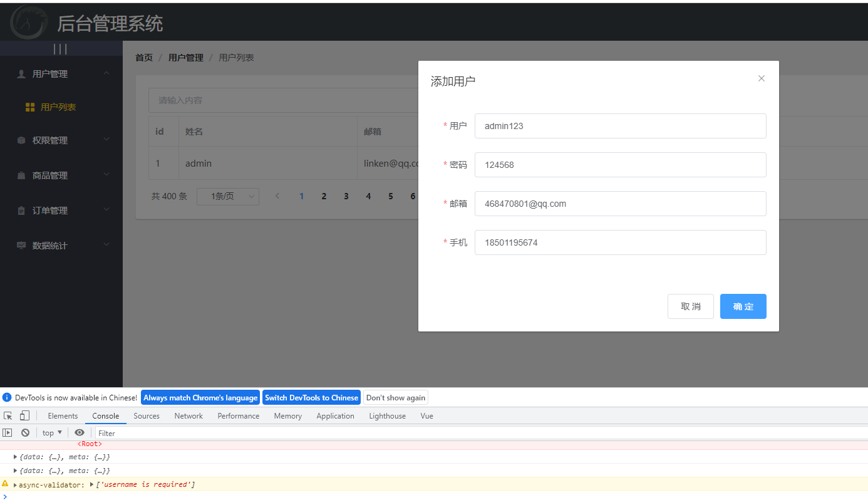This screenshot has height=500, width=868.
Task: Switch to the Network tab
Action: [189, 416]
